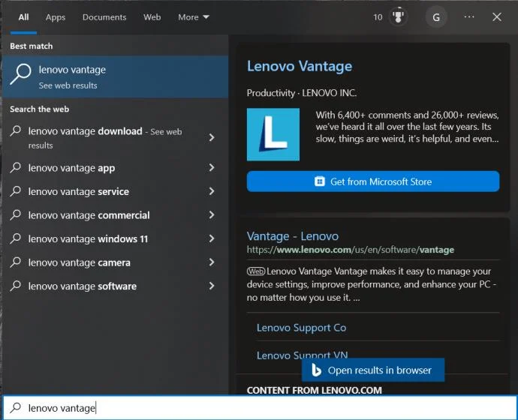This screenshot has width=518, height=420.
Task: Open the G account avatar
Action: (x=436, y=17)
